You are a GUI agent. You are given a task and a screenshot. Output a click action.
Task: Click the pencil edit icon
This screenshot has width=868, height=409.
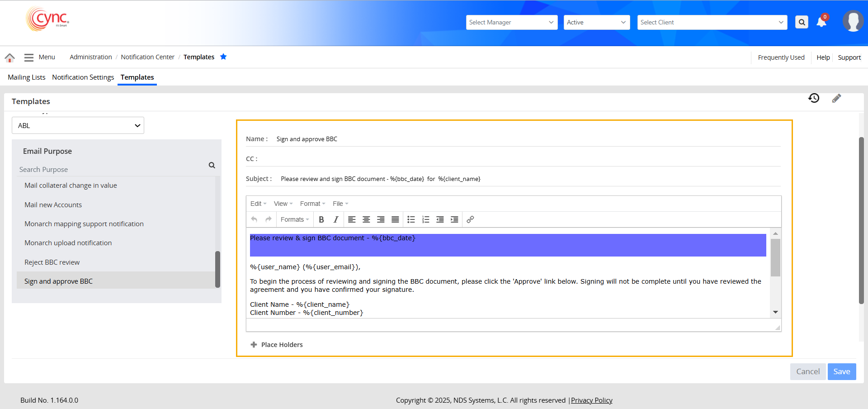(836, 98)
